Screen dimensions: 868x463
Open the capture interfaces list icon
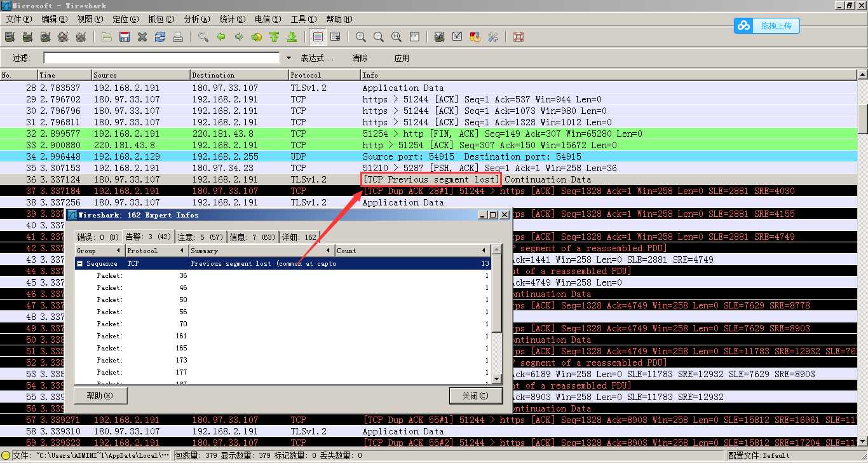tap(10, 37)
